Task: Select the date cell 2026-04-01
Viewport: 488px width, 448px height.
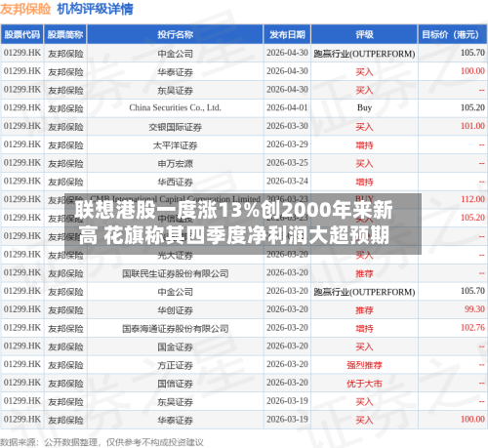Action: tap(287, 107)
